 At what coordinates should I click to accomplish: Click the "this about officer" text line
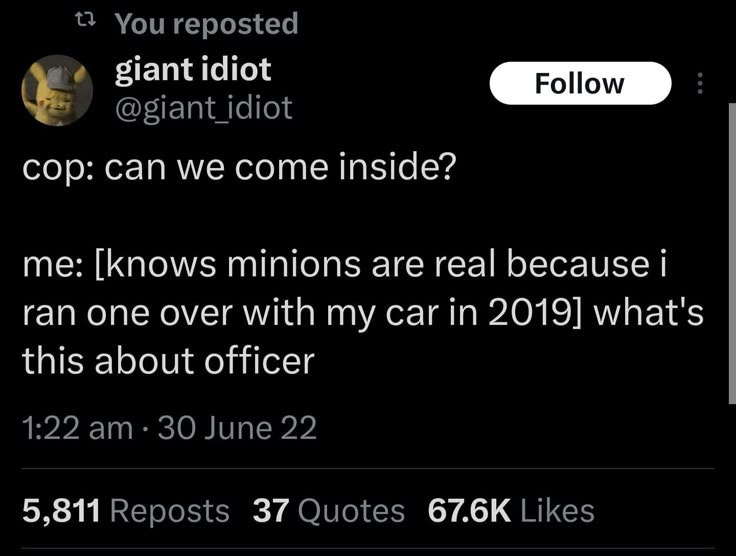[168, 360]
